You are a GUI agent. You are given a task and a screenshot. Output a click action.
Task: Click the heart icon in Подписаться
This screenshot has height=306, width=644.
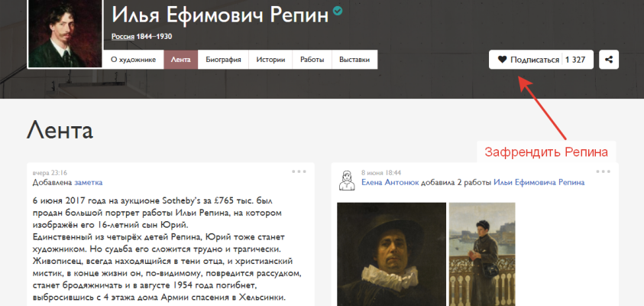502,60
